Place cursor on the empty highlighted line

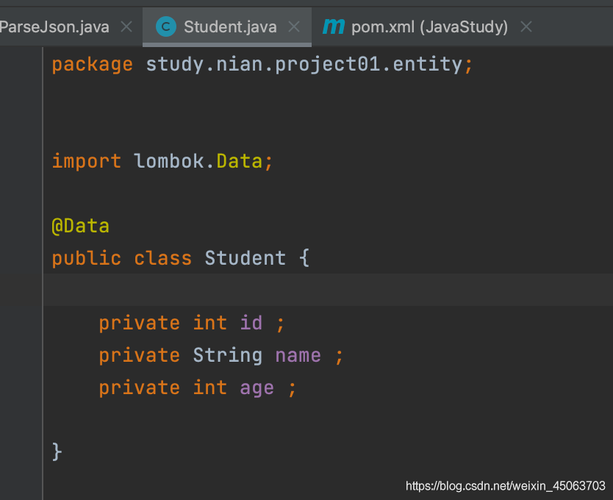click(x=328, y=290)
